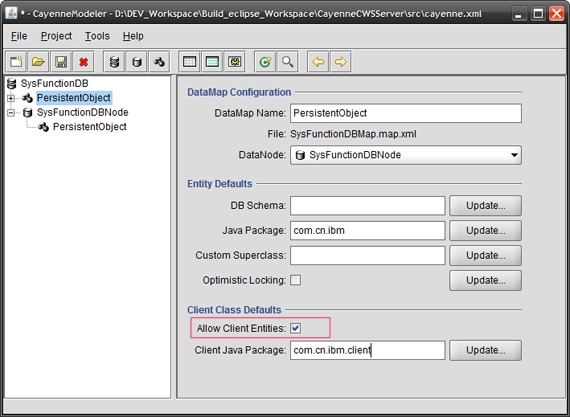Save the project with the floppy disk icon
This screenshot has height=417, width=570.
[x=61, y=62]
